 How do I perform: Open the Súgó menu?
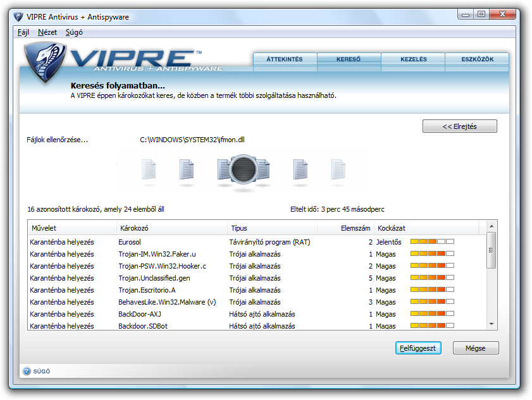[74, 32]
